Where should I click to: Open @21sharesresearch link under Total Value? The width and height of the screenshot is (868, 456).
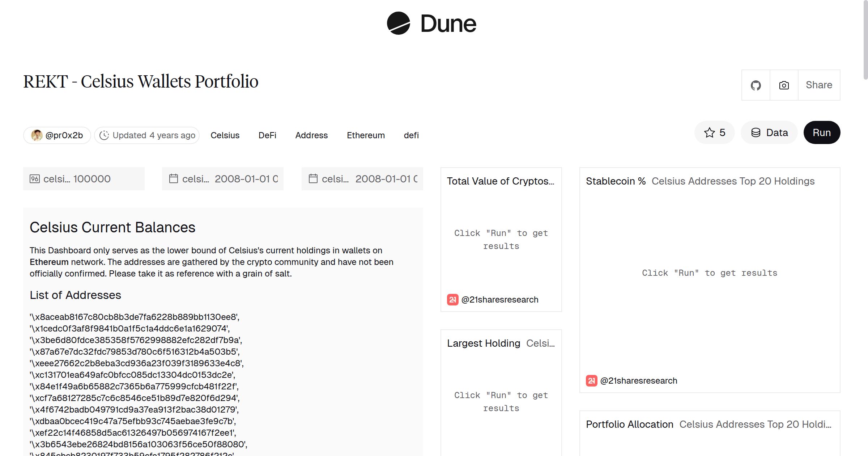(499, 300)
